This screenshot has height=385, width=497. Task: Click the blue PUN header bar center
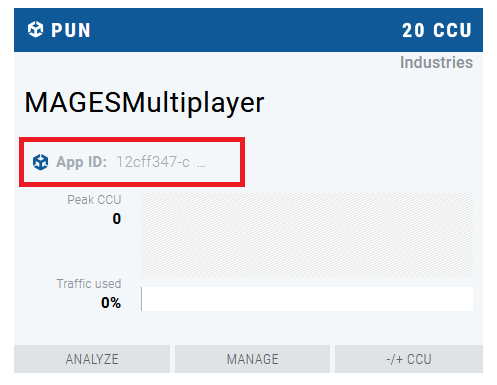point(248,30)
